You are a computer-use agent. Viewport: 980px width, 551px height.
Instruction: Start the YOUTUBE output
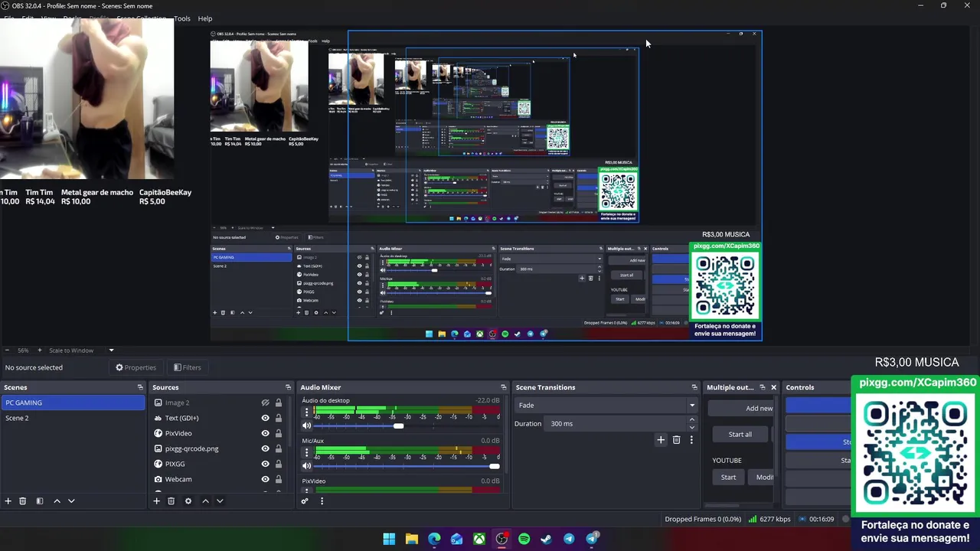(x=728, y=477)
